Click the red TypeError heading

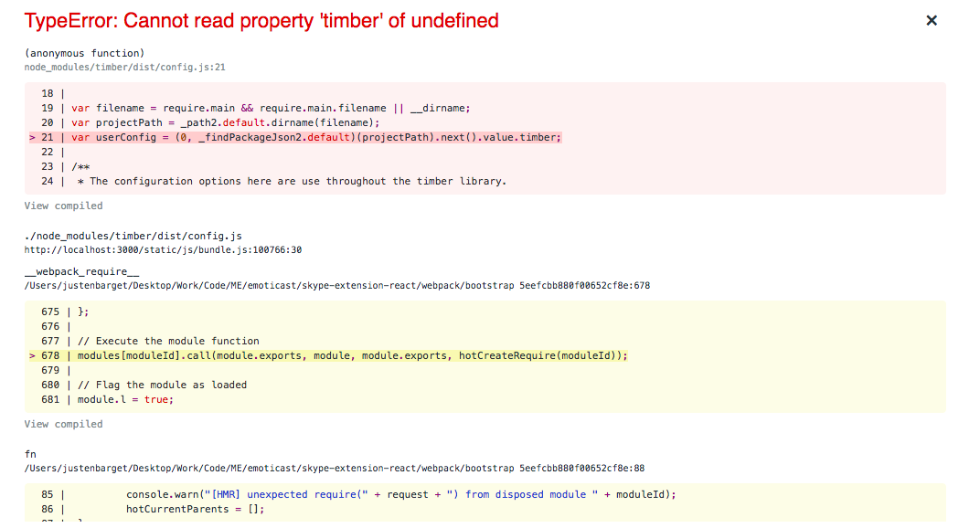(x=261, y=20)
